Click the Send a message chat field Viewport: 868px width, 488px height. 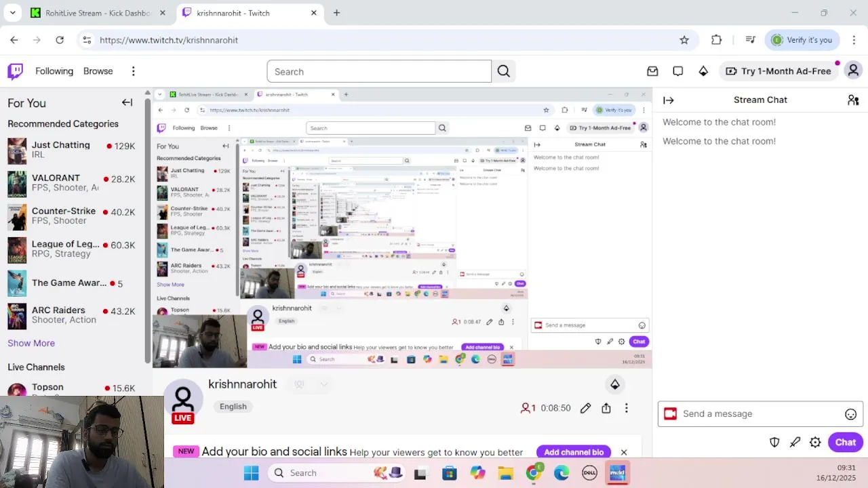click(759, 414)
